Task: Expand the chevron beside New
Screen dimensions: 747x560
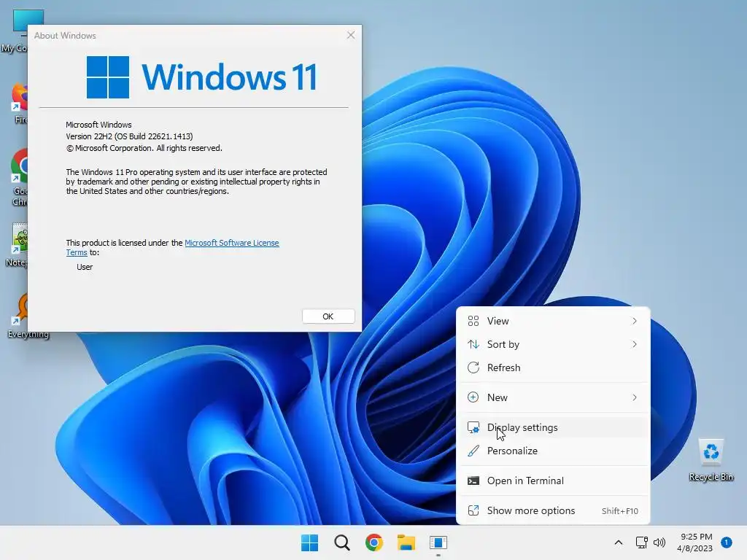Action: pos(635,397)
